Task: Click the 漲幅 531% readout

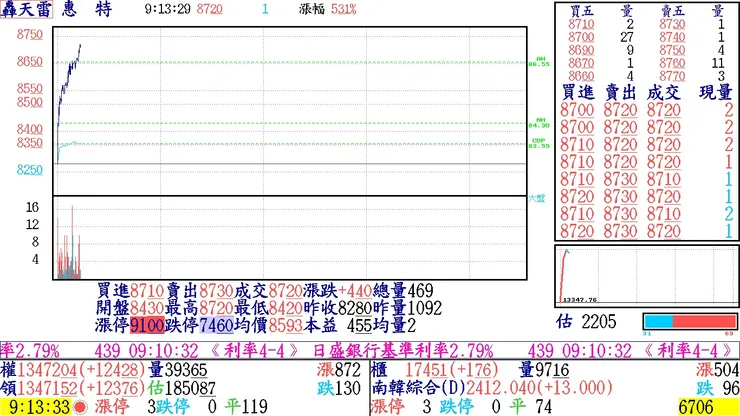Action: (x=328, y=9)
